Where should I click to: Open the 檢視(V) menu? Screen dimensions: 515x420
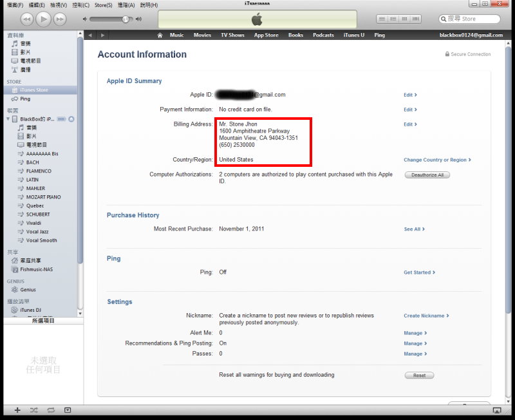point(59,5)
